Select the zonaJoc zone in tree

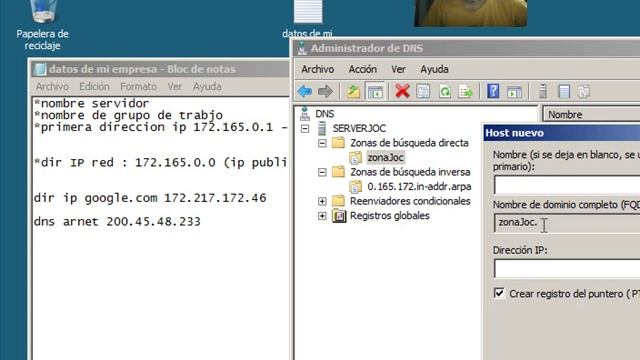pos(385,158)
